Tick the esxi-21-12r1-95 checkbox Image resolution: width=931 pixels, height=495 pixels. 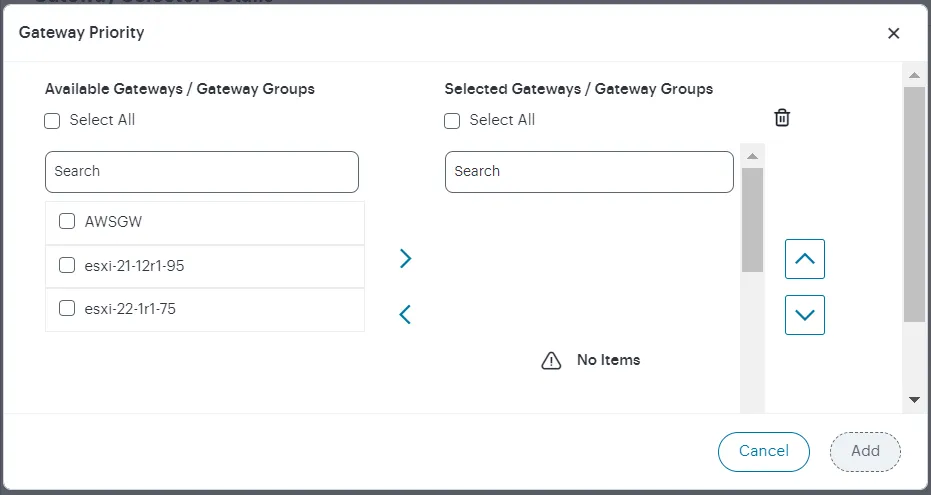click(x=67, y=265)
